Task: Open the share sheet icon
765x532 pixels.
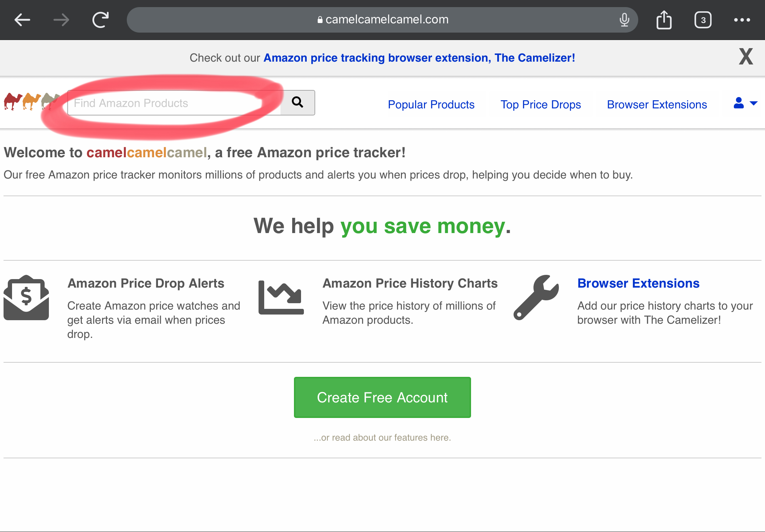Action: (664, 20)
